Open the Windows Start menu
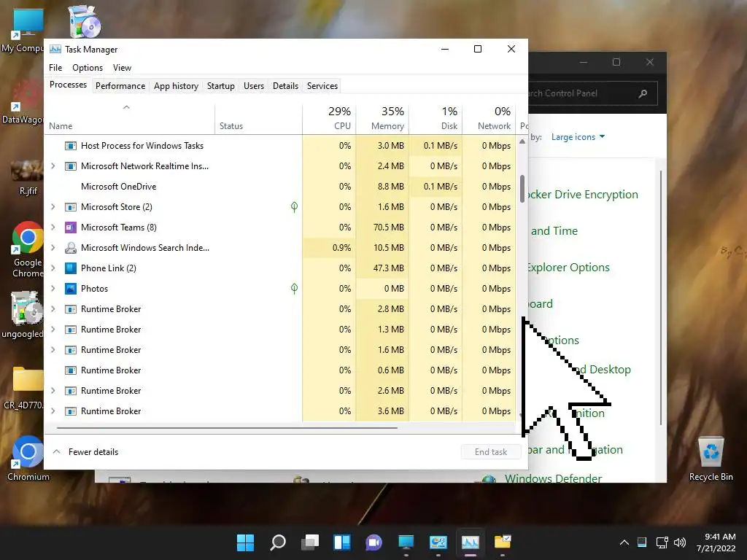Screen dimensions: 747x560 pyautogui.click(x=245, y=542)
